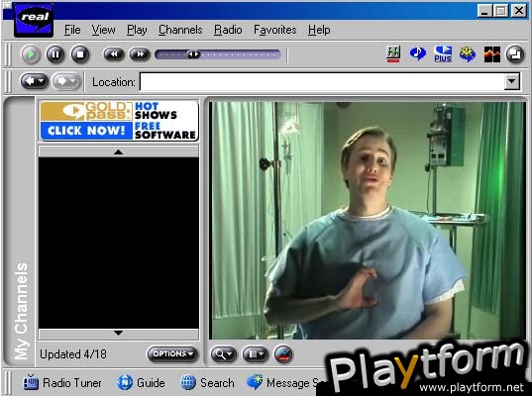Maximize the RealPlayer window
This screenshot has width=532, height=396.
(501, 11)
